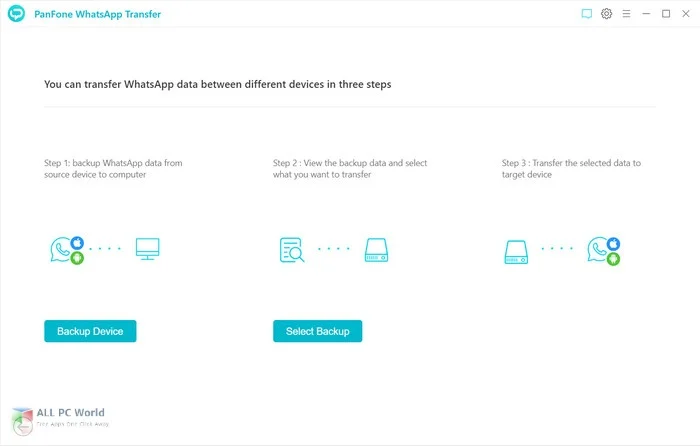Open the feedback chat icon in title bar
This screenshot has height=446, width=700.
(587, 14)
